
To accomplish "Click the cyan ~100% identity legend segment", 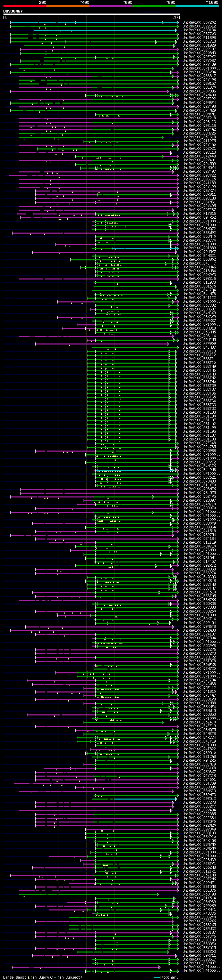I will (197, 7).
